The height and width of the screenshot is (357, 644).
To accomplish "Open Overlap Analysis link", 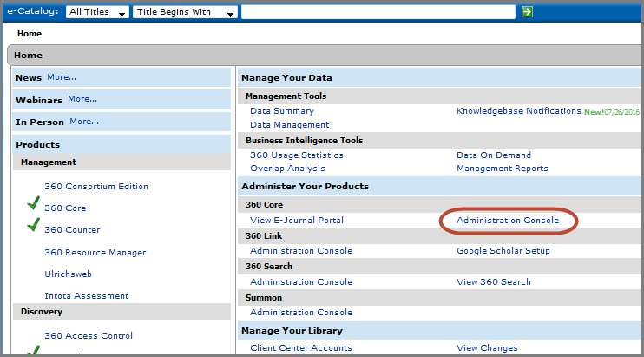I will pos(287,169).
